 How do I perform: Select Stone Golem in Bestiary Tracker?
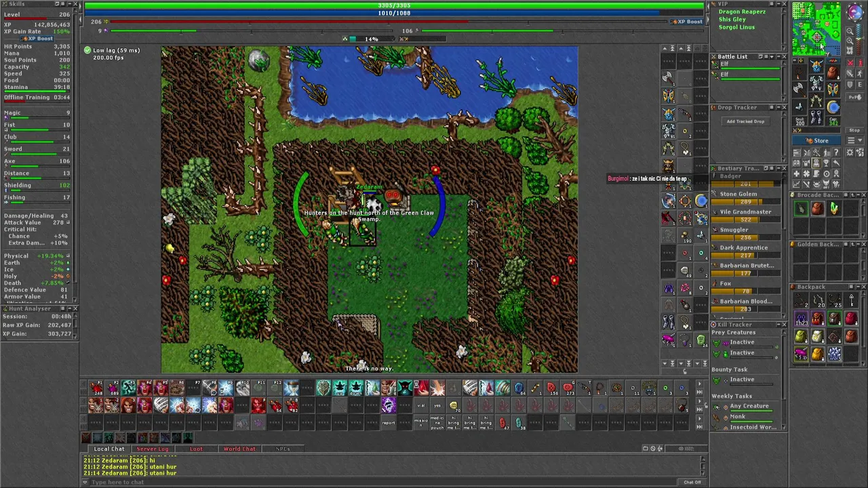click(745, 197)
